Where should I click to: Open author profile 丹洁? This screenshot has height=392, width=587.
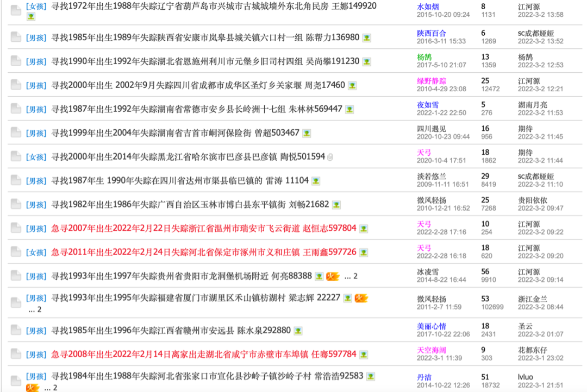pos(424,377)
